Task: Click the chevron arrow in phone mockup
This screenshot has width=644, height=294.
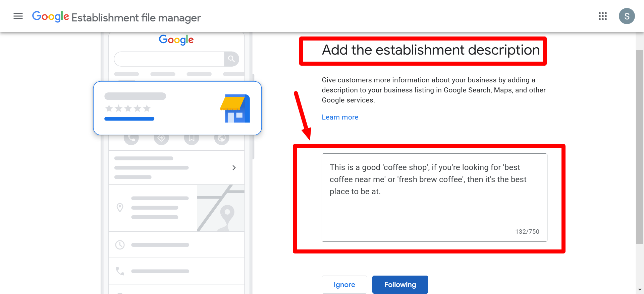Action: [x=234, y=167]
